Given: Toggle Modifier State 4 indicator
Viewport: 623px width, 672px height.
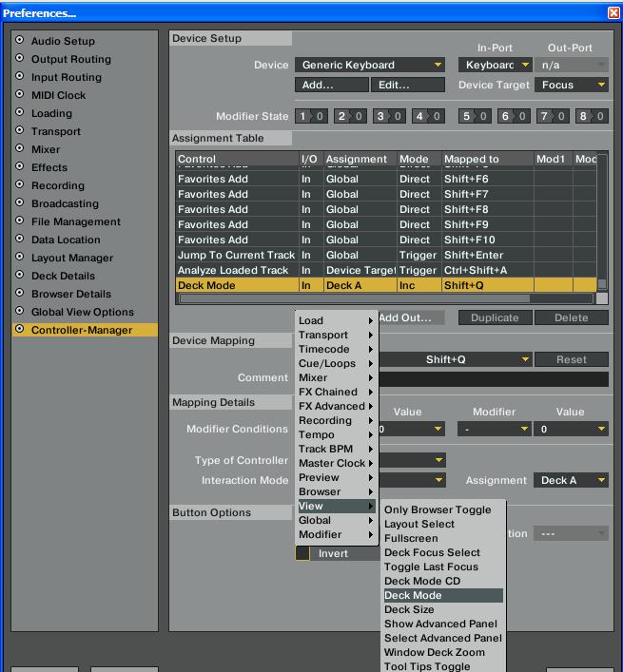Looking at the screenshot, I should tap(428, 116).
